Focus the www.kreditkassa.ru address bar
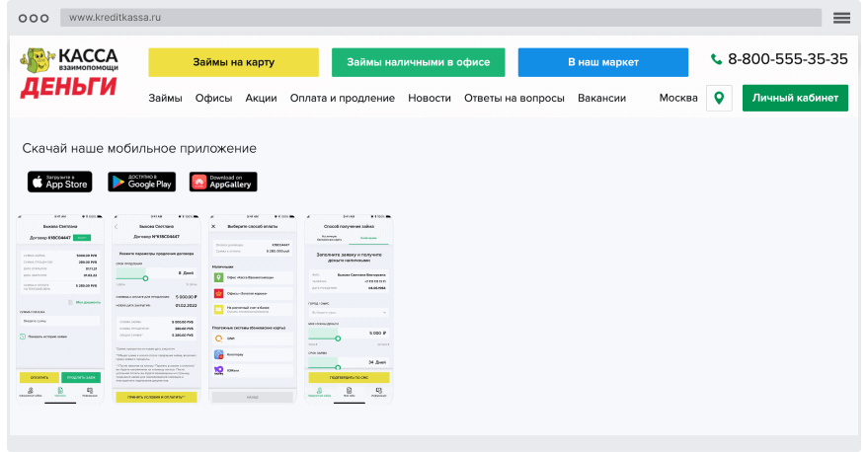Screen dimensions: 868x452 (440, 18)
